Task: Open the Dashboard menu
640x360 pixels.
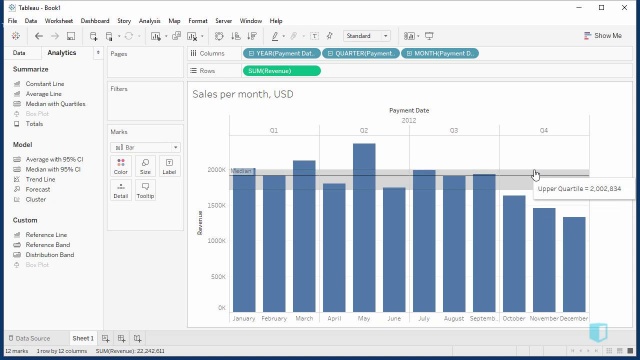Action: (x=95, y=21)
